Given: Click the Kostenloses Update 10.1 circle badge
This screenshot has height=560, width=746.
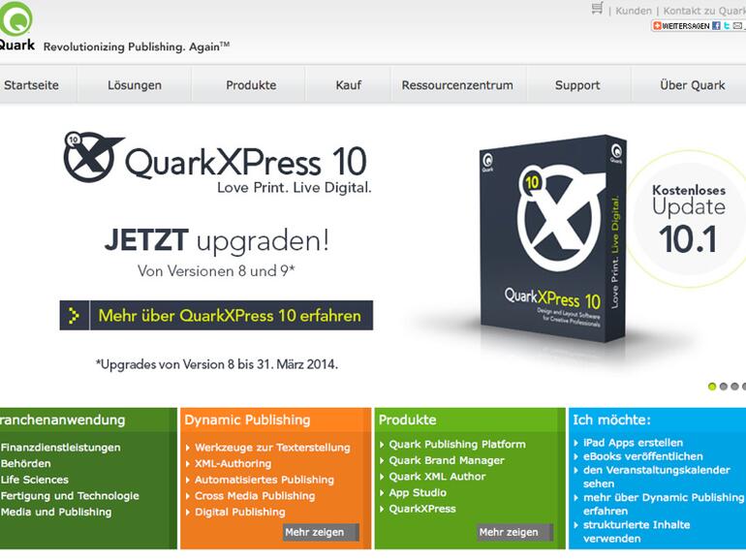Looking at the screenshot, I should coord(689,219).
